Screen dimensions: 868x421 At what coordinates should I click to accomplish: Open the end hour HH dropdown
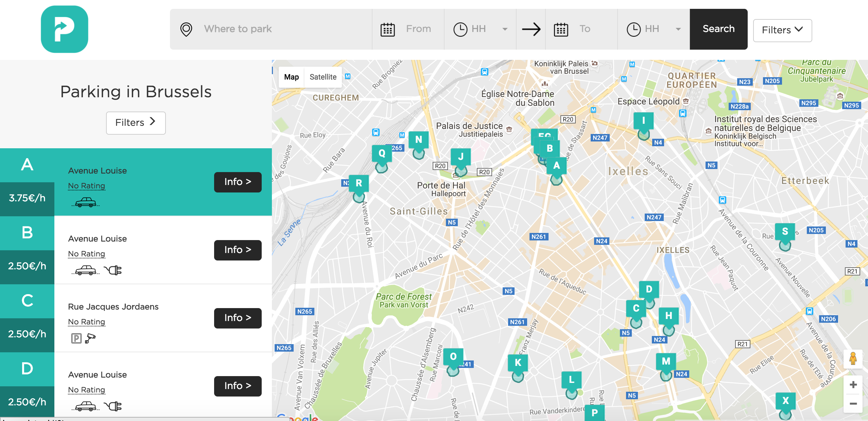[x=654, y=29]
